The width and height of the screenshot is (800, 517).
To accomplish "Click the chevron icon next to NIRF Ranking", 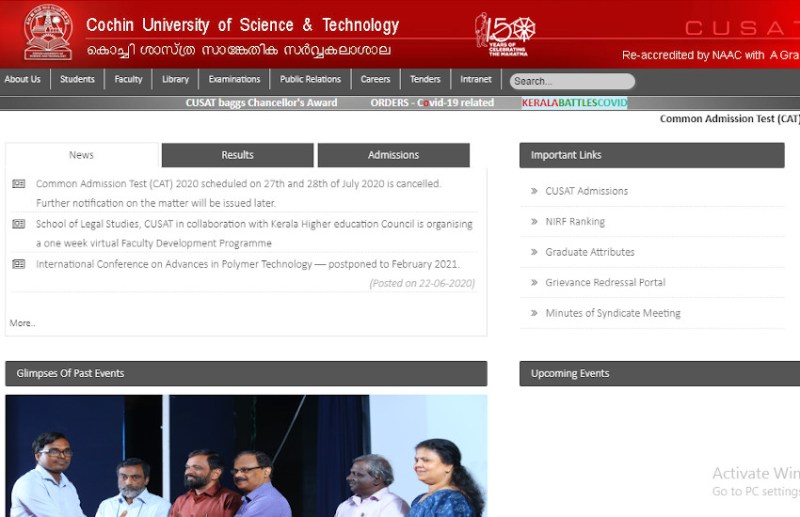I will click(x=533, y=222).
